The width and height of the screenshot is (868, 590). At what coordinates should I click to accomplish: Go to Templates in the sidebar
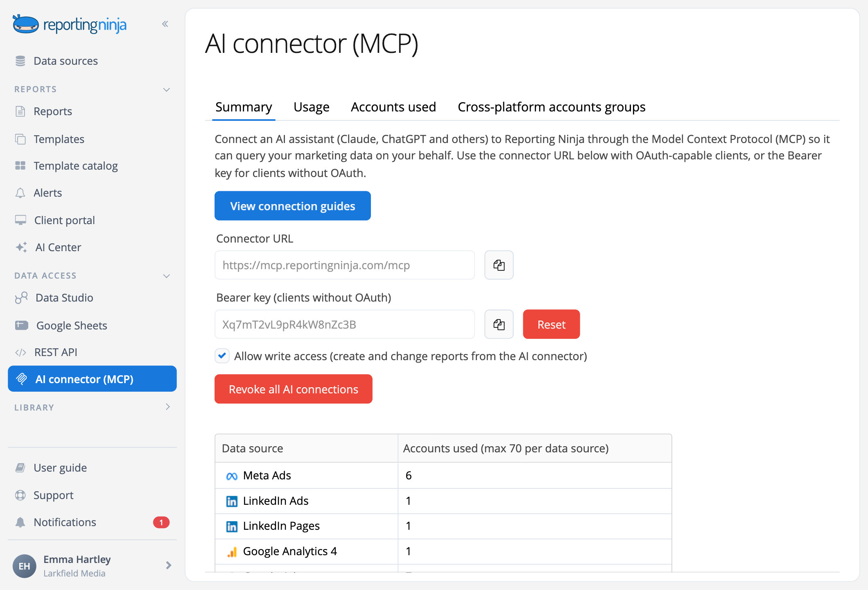click(59, 139)
